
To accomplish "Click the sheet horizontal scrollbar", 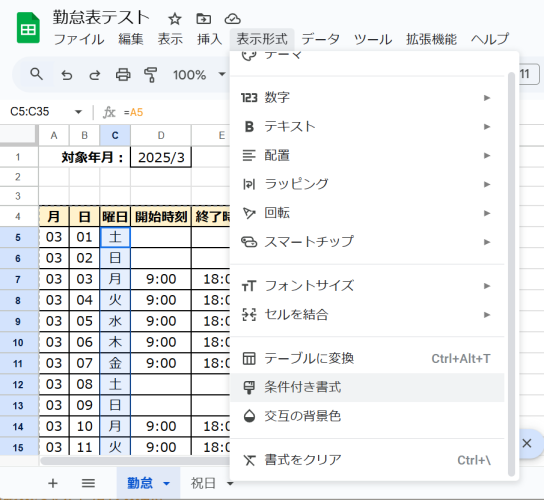I will coord(135,461).
